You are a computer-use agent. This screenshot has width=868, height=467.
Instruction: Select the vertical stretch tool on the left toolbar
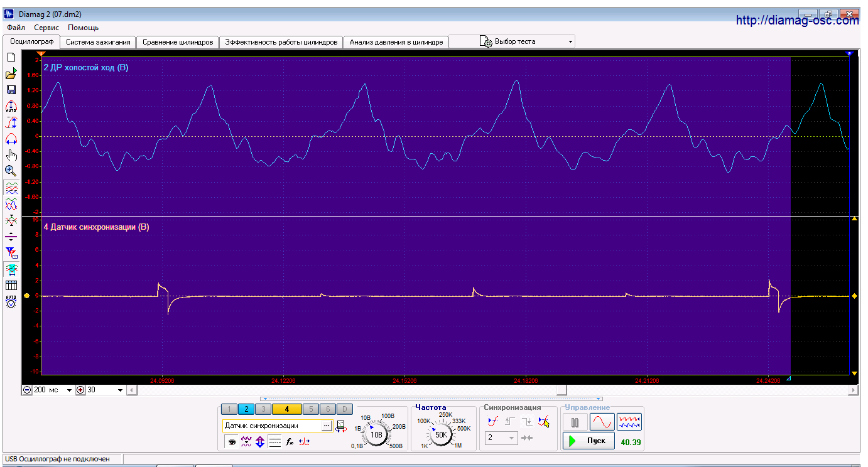coord(11,122)
